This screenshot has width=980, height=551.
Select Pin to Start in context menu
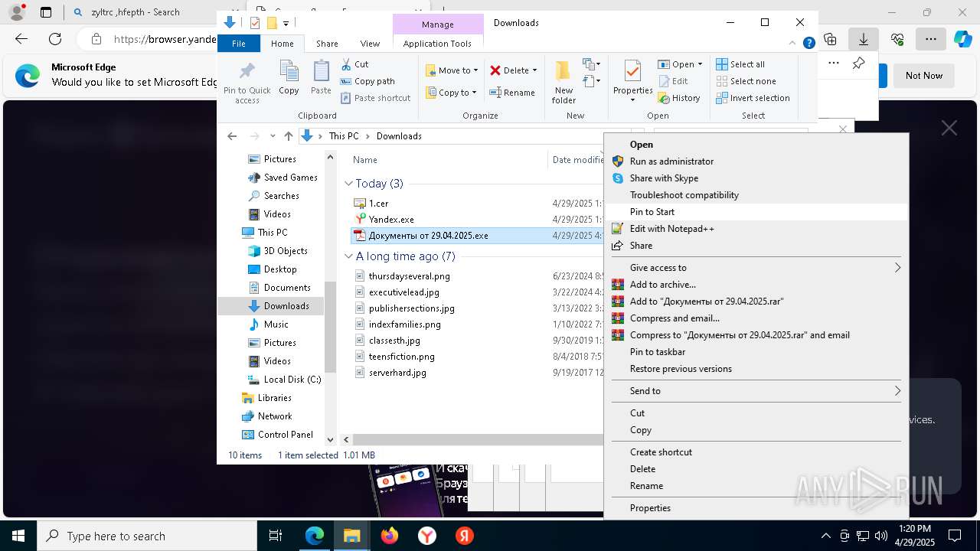756,212
